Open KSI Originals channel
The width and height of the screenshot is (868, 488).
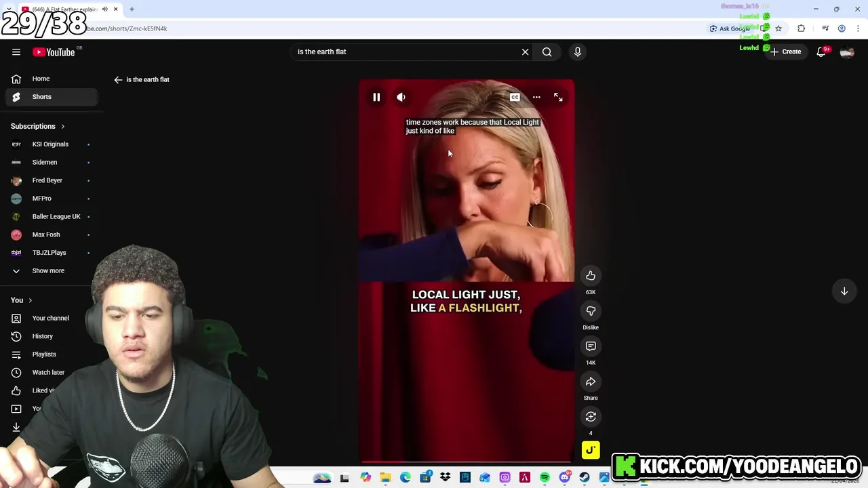52,144
